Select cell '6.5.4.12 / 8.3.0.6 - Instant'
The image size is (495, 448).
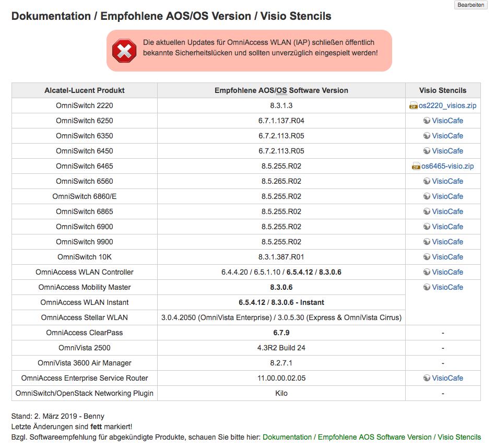click(x=281, y=302)
